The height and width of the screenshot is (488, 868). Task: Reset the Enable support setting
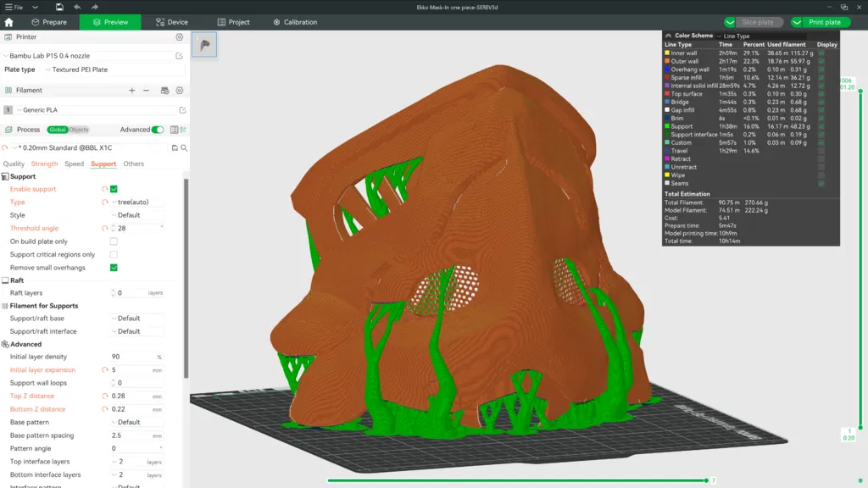pyautogui.click(x=104, y=189)
